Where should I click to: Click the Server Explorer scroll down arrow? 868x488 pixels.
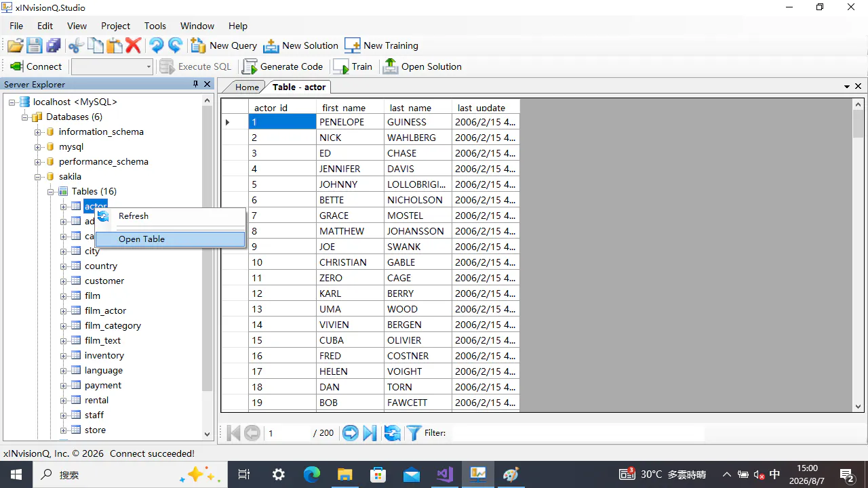click(x=208, y=434)
